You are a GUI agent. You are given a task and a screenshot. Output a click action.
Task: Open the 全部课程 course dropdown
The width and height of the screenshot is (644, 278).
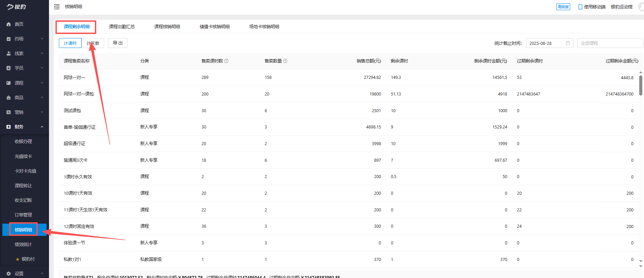point(610,43)
